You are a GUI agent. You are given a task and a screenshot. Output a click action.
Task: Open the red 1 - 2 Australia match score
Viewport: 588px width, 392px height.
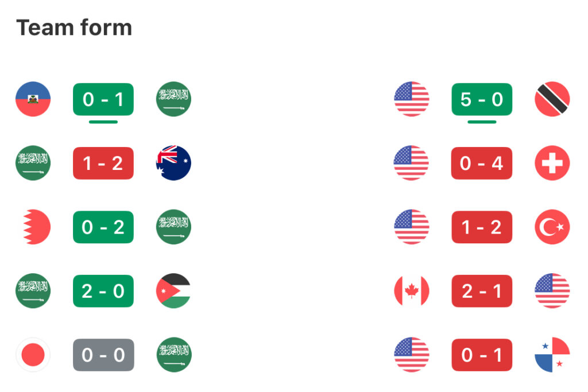click(x=103, y=163)
